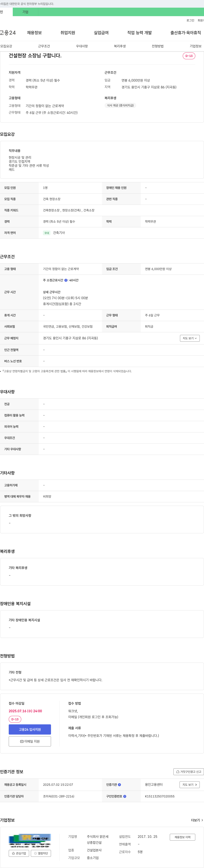
Task: Click the info icon next to 인증기관
Action: click(x=119, y=785)
